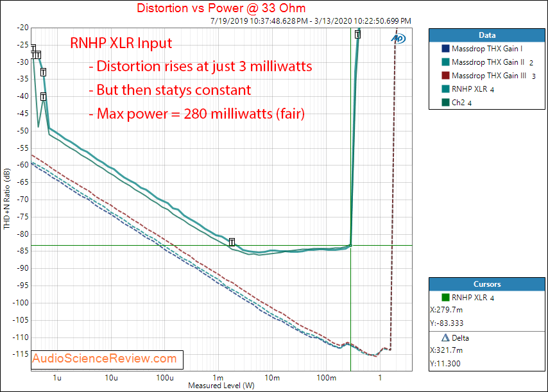Click the timestamp text under the title

(311, 21)
